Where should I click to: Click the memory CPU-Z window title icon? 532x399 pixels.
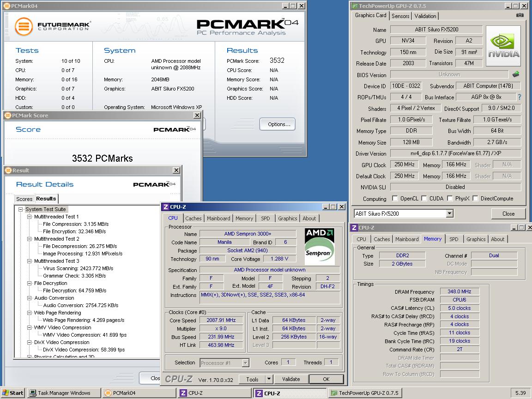[354, 227]
